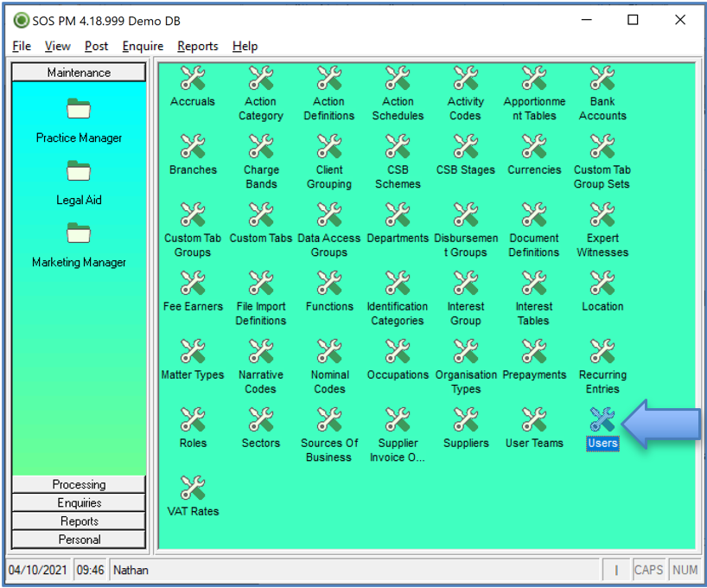Select the Bank Accounts icon

[x=602, y=80]
